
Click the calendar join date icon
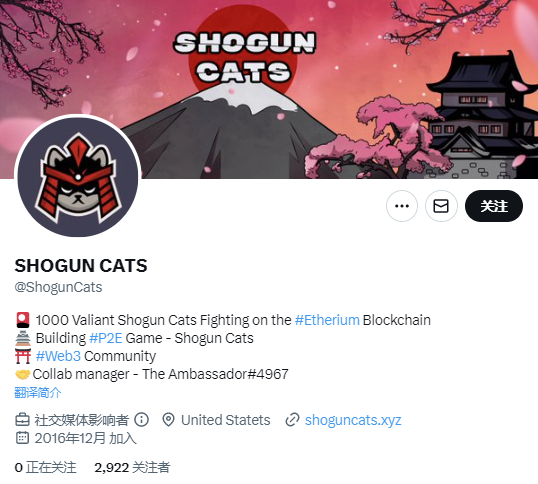[x=22, y=438]
